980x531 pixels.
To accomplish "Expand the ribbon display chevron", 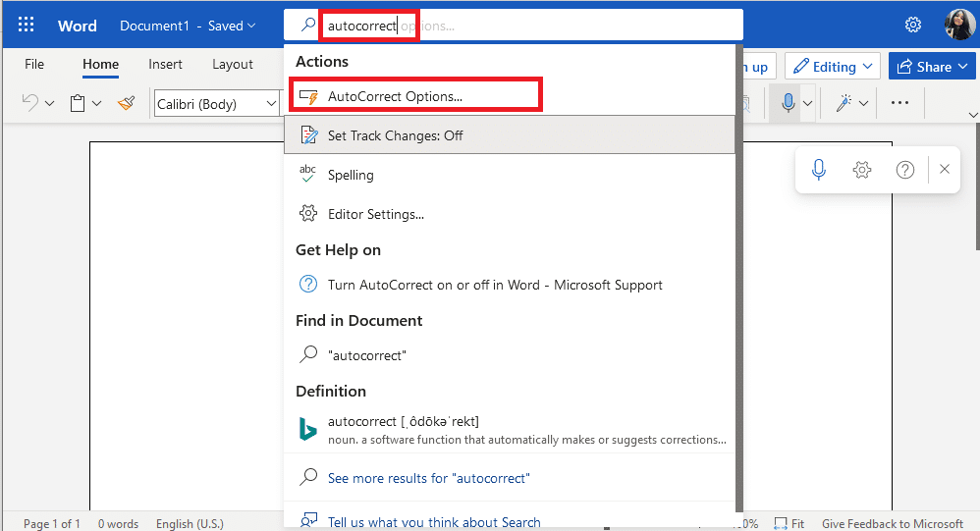I will [x=972, y=114].
